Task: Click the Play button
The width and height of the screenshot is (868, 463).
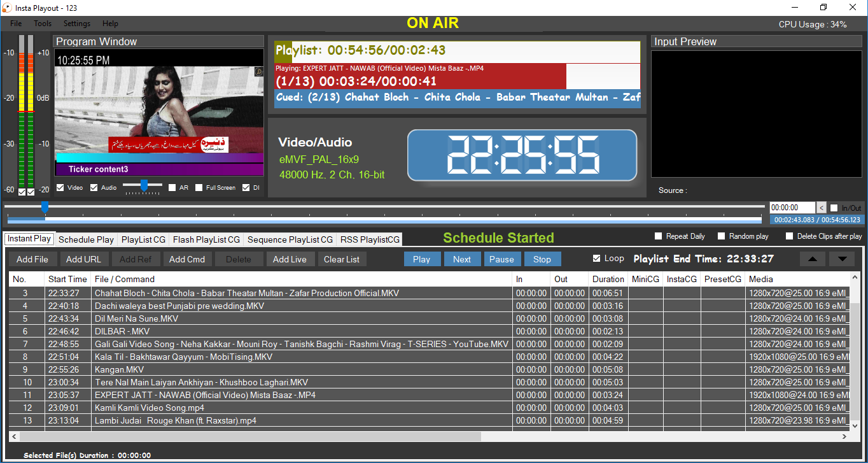Action: point(421,259)
